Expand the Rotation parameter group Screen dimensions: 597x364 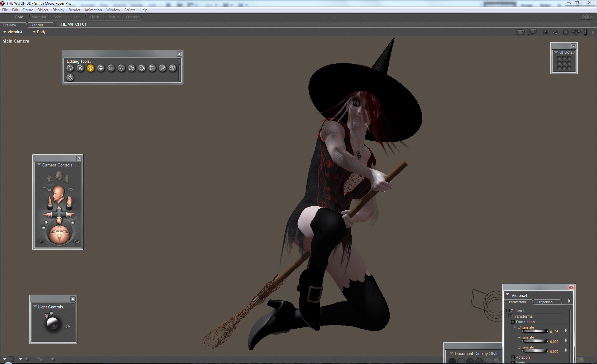pos(513,357)
